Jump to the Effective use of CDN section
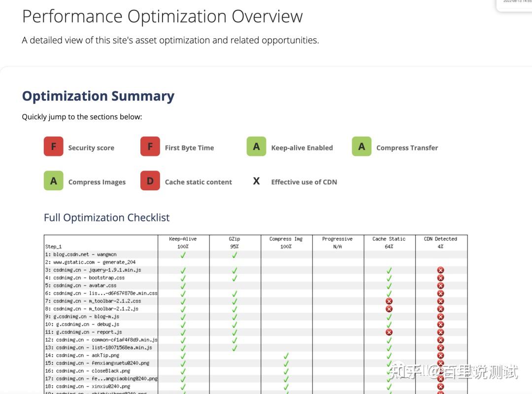 [304, 182]
